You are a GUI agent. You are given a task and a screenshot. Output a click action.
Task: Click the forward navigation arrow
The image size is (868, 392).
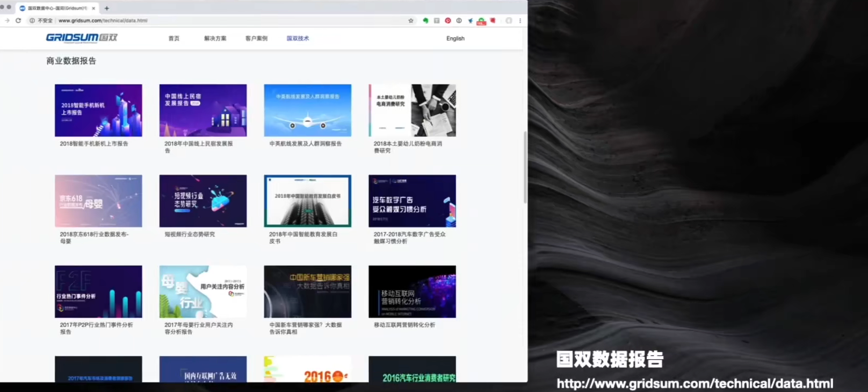click(7, 20)
